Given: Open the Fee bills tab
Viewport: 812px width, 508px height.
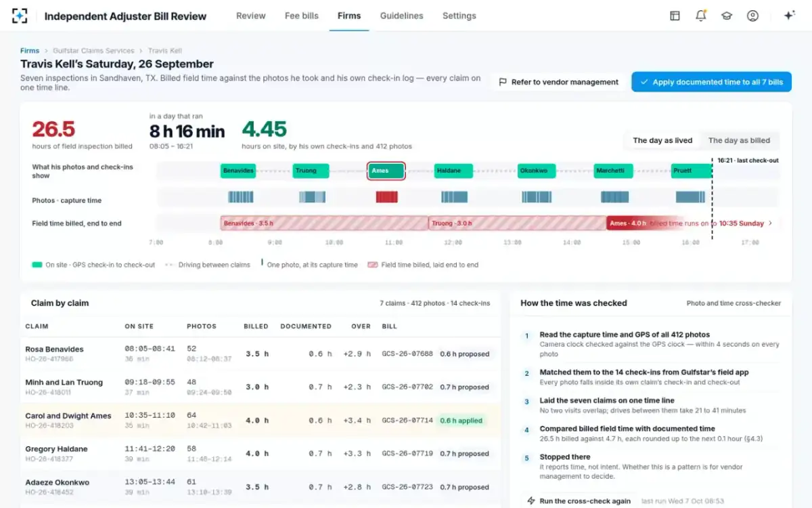Looking at the screenshot, I should pyautogui.click(x=302, y=16).
